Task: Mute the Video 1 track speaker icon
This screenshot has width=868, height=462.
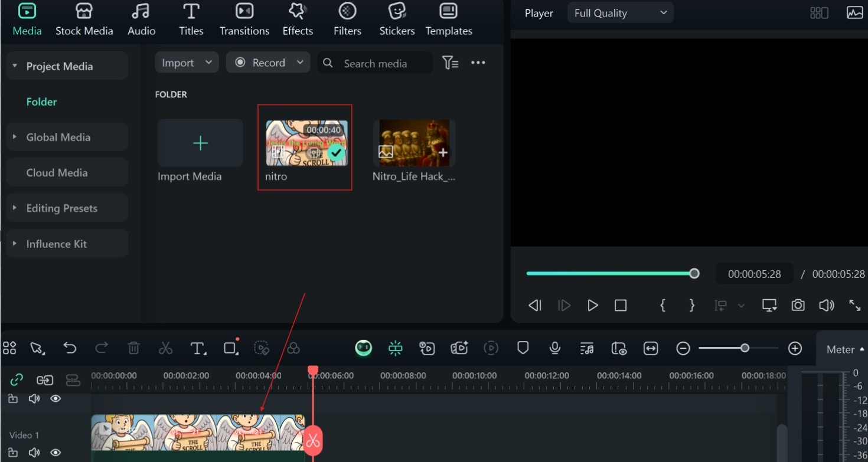Action: tap(34, 452)
